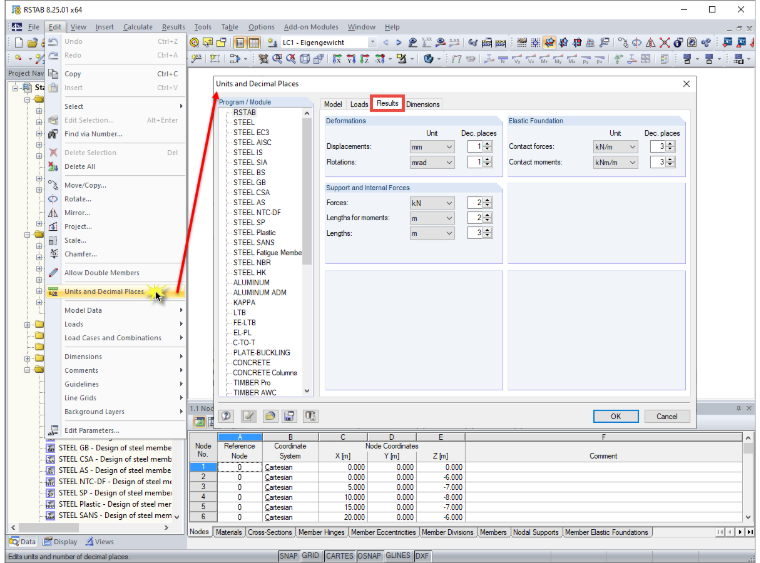Click the view in Z direction toolbar icon
This screenshot has height=563, width=760.
pos(364,59)
